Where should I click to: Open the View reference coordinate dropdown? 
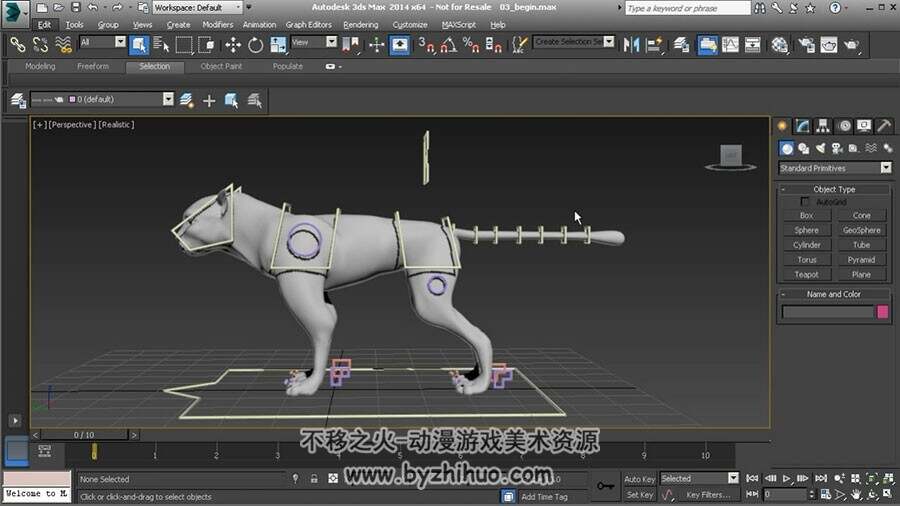click(313, 42)
